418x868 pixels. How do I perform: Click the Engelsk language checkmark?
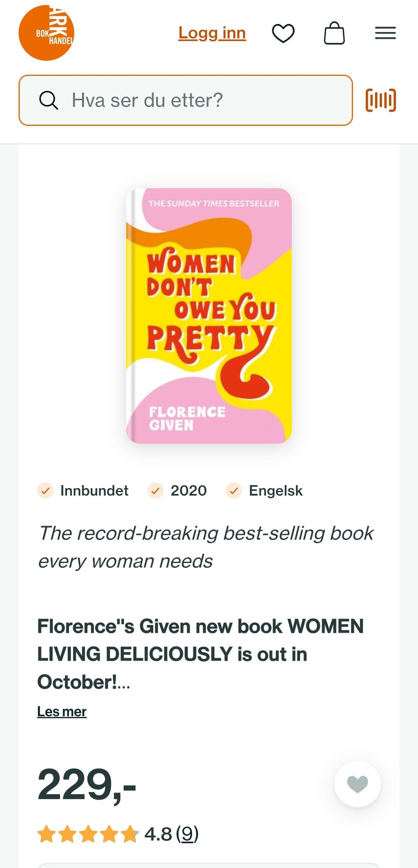[234, 490]
